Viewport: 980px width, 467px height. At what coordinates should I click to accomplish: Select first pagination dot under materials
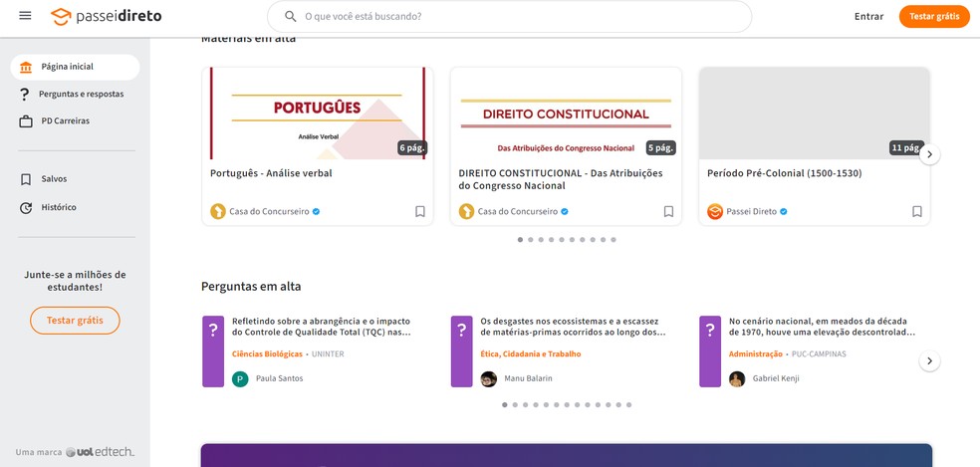pos(520,239)
